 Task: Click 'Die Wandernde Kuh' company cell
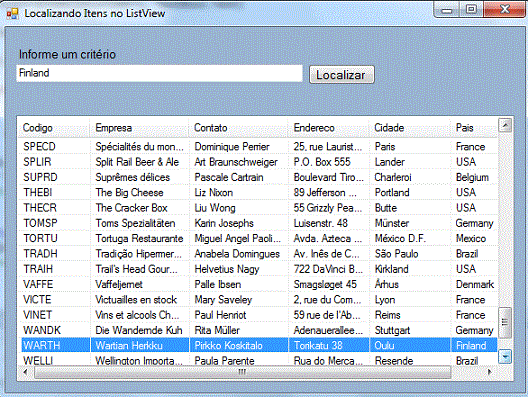coord(139,330)
